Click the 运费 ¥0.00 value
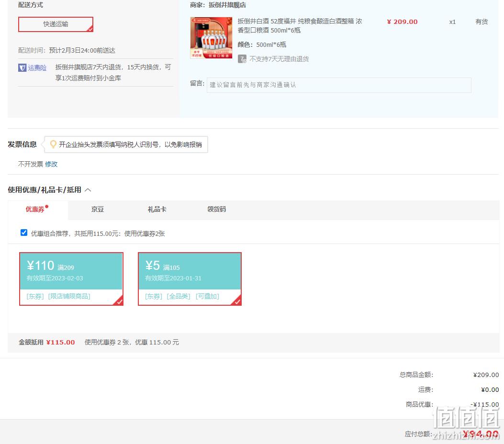 tap(490, 390)
